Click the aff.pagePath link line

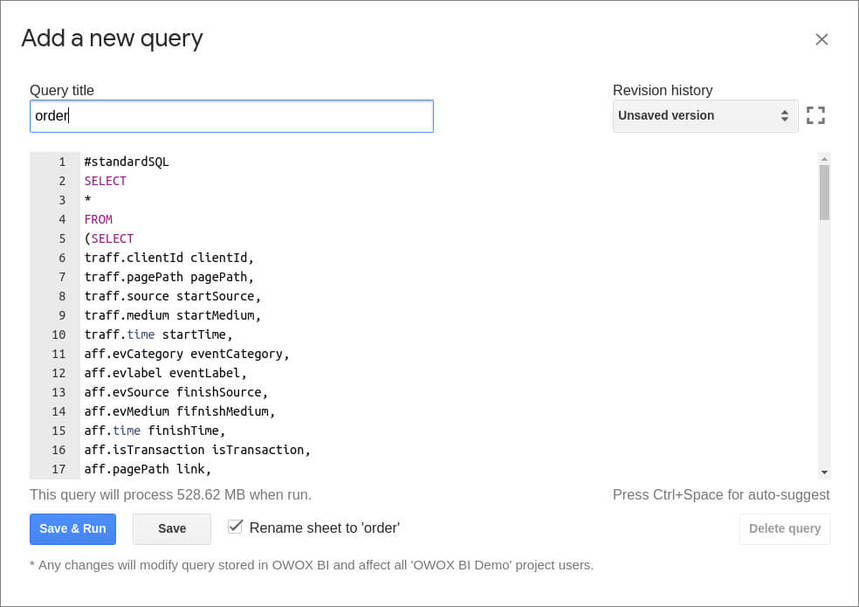[x=147, y=469]
